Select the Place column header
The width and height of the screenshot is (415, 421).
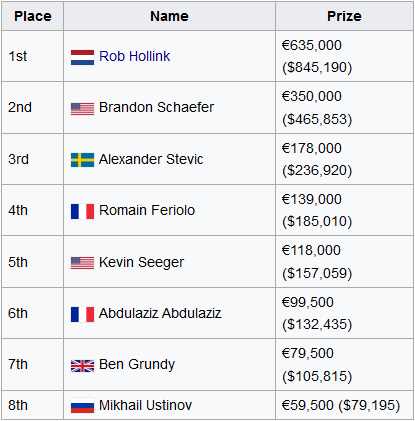click(x=33, y=16)
